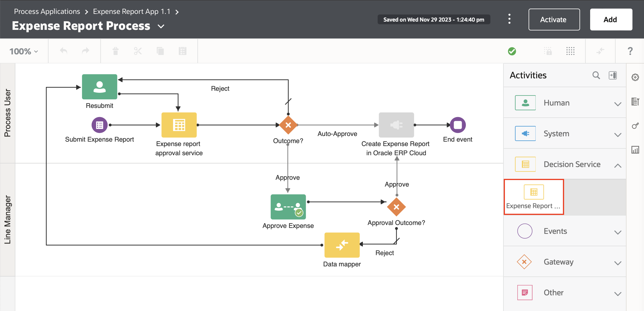Open the Expense Report Process title dropdown
Viewport: 644px width, 311px height.
(x=160, y=26)
